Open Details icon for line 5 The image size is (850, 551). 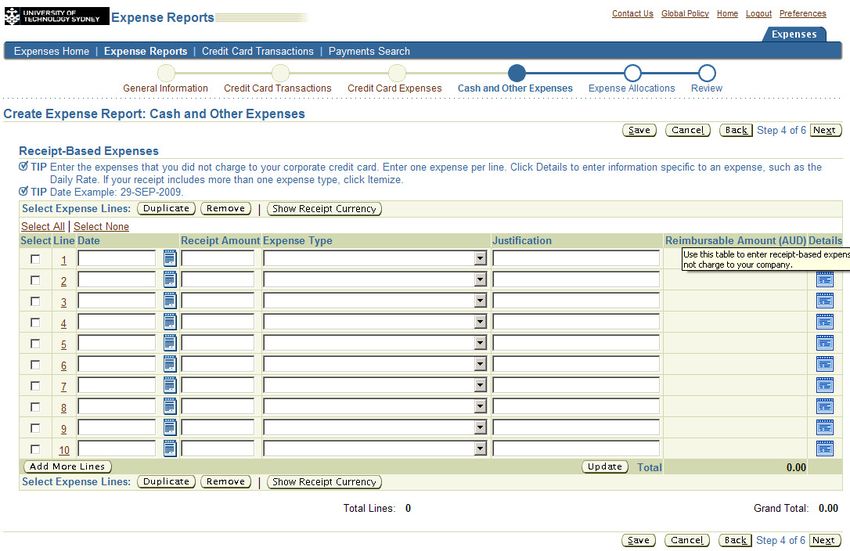pyautogui.click(x=825, y=343)
